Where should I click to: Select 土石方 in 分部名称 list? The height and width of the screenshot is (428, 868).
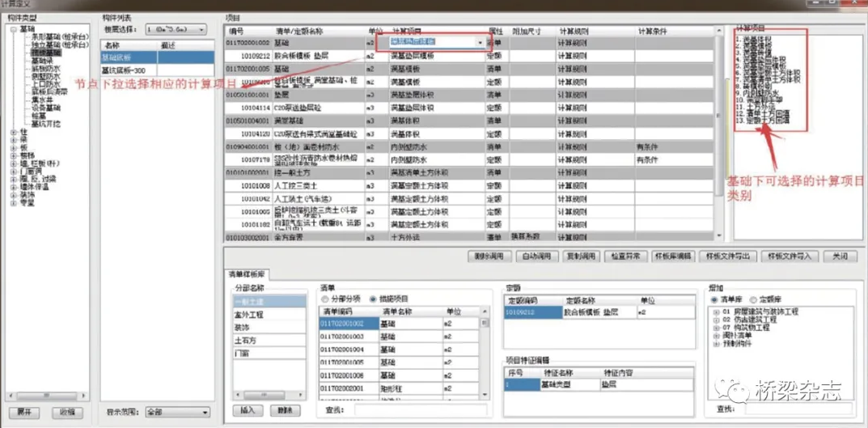[269, 340]
